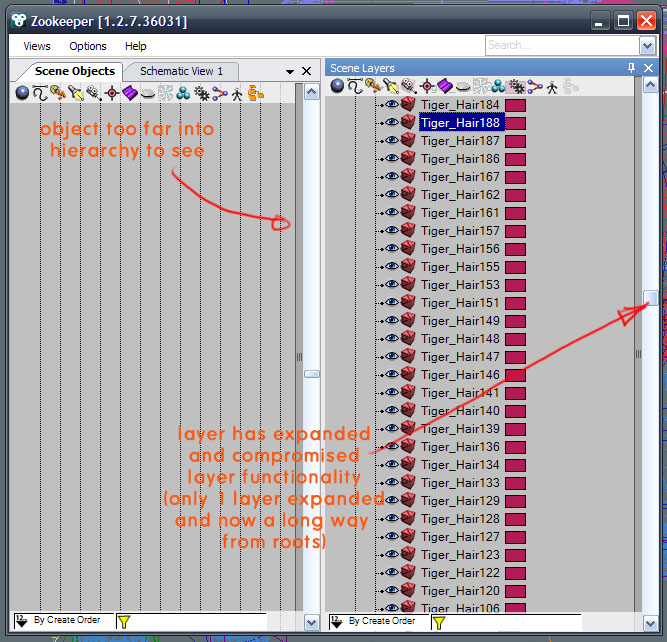This screenshot has height=642, width=667.
Task: Toggle shapes spline filter in Scene Layers toolbar
Action: [x=355, y=86]
